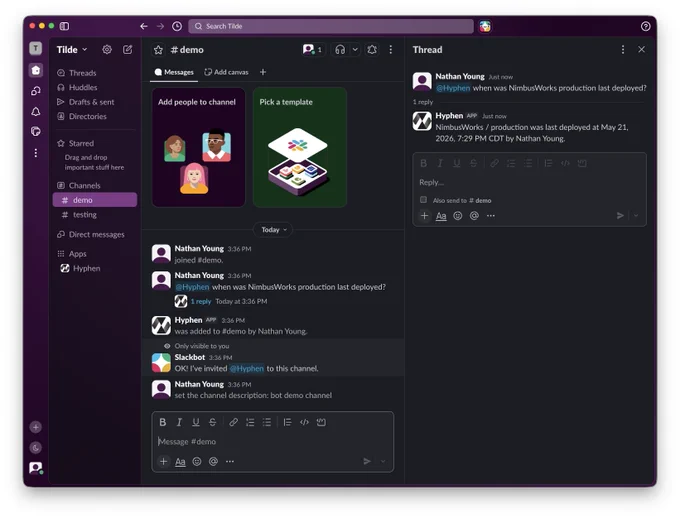Open channel notification settings bell

(x=372, y=49)
